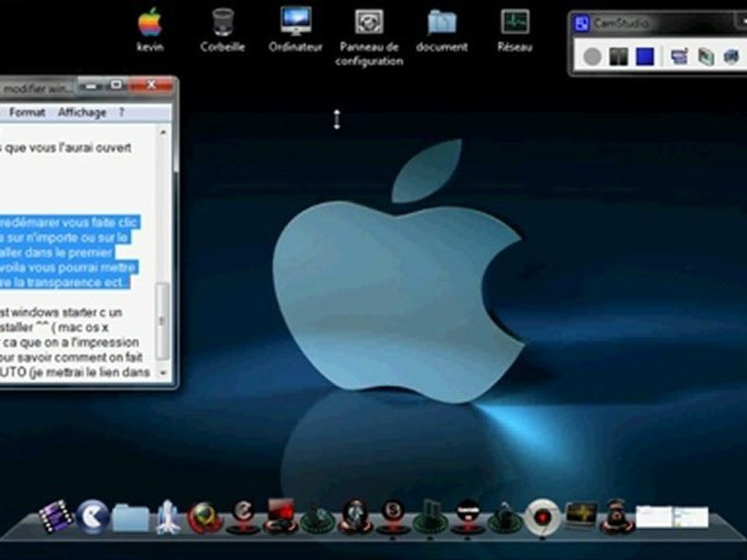
Task: Open the Ordinateur desktop icon
Action: coord(296,23)
